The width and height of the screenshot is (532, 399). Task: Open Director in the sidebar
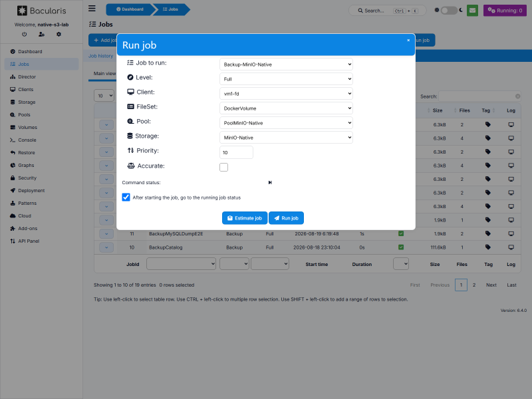click(x=41, y=76)
